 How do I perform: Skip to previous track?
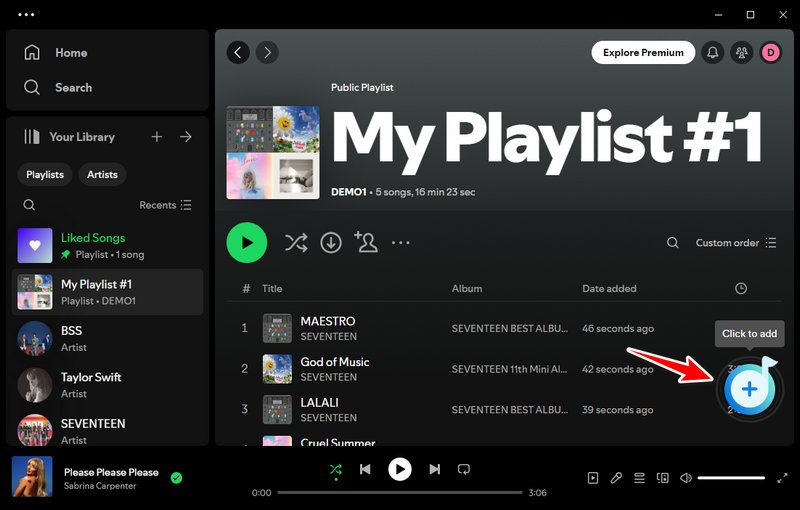(x=365, y=469)
